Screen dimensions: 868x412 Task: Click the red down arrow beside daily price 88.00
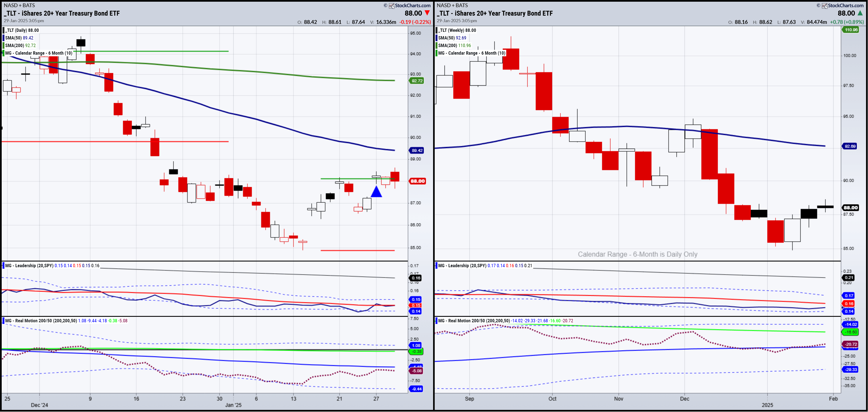coord(427,13)
